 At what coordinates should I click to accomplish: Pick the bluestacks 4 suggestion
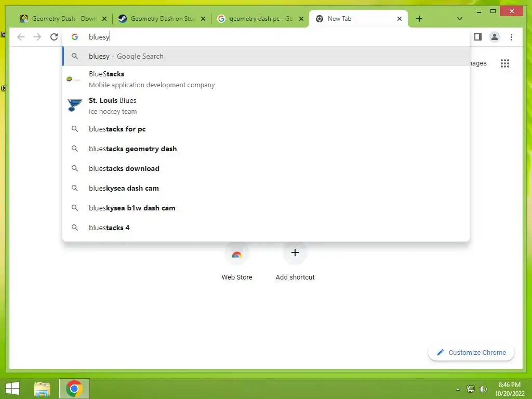[x=266, y=228]
